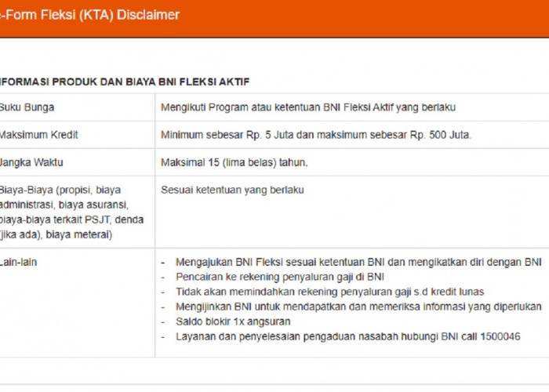The width and height of the screenshot is (549, 392).
Task: Click the line 'Mengijinkan BNI untuk mendapatkan dan memeriksa informasi'
Action: click(x=358, y=307)
